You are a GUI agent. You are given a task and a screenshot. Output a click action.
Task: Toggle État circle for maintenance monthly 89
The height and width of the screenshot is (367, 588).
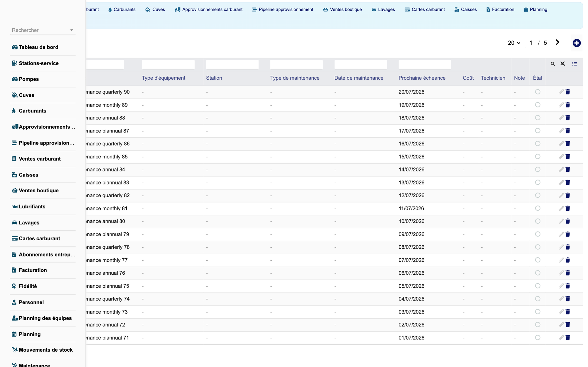[538, 105]
